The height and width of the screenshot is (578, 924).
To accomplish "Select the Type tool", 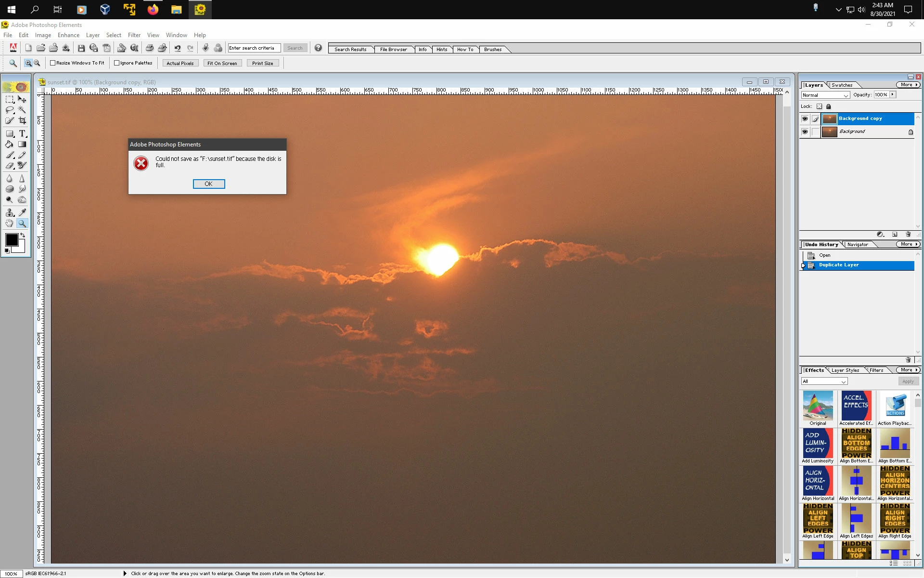I will (22, 133).
